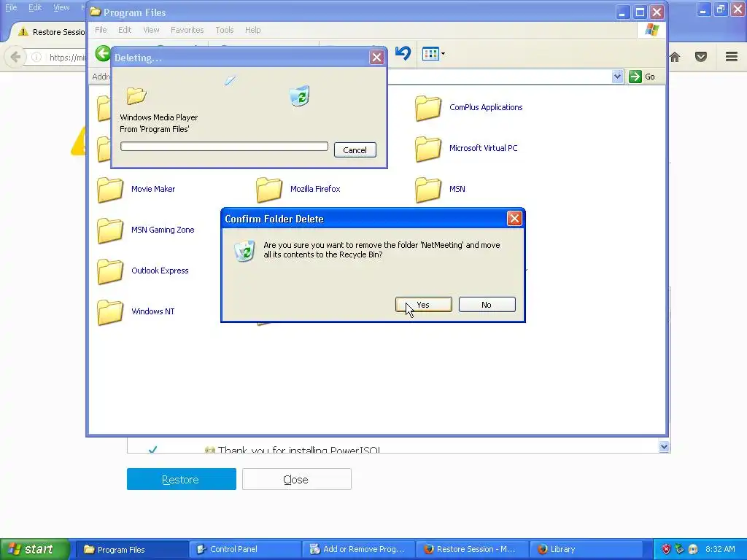Image resolution: width=747 pixels, height=560 pixels.
Task: Switch to Add or Remove Programs taskbar button
Action: coord(358,550)
